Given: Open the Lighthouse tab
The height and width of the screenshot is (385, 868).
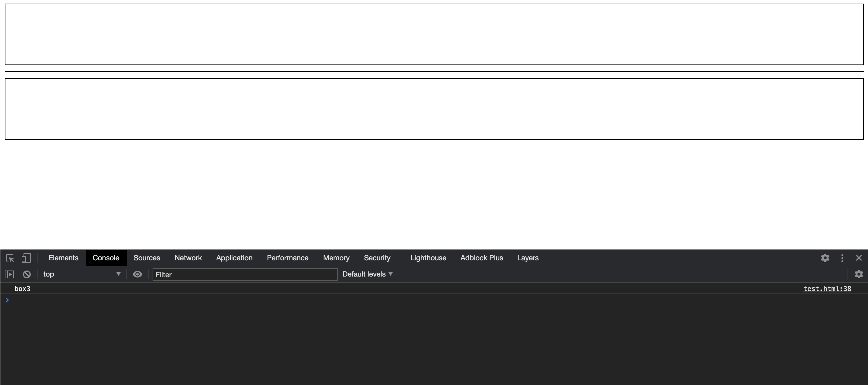Looking at the screenshot, I should coord(428,258).
